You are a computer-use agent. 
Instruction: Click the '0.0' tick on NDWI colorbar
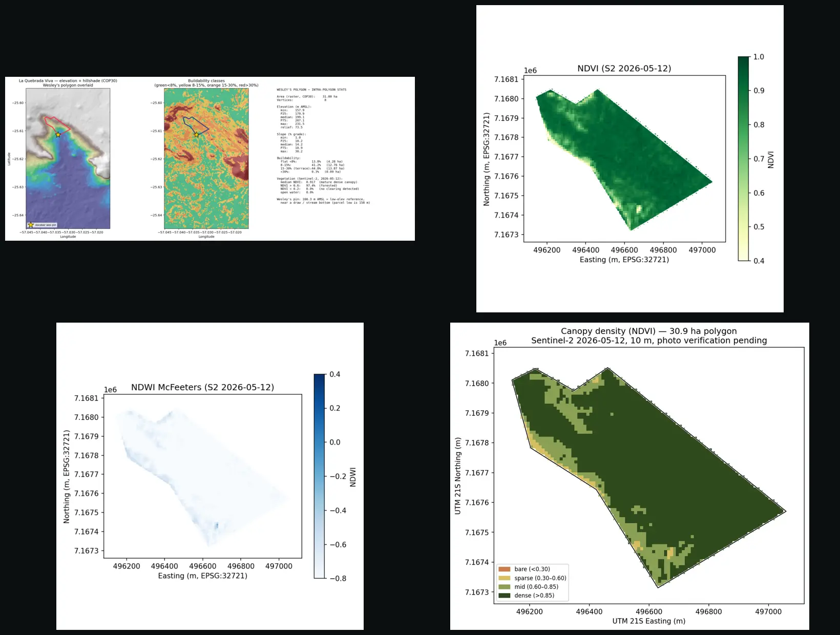tap(334, 442)
